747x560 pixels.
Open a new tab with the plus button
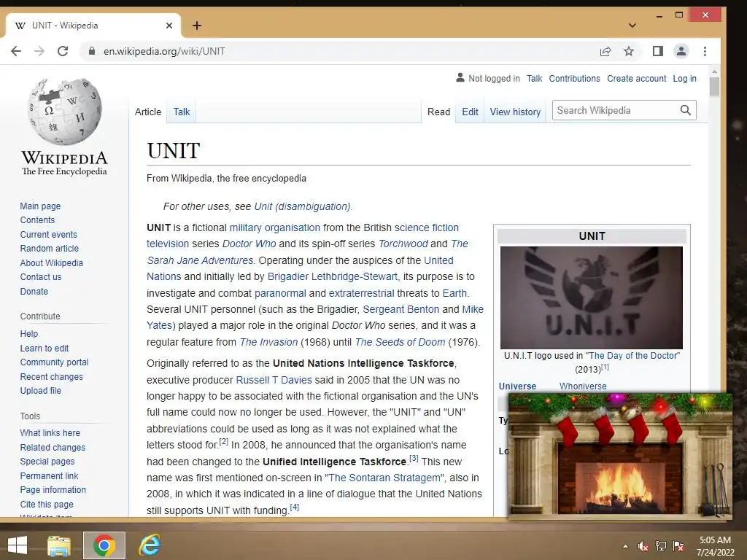(x=197, y=26)
